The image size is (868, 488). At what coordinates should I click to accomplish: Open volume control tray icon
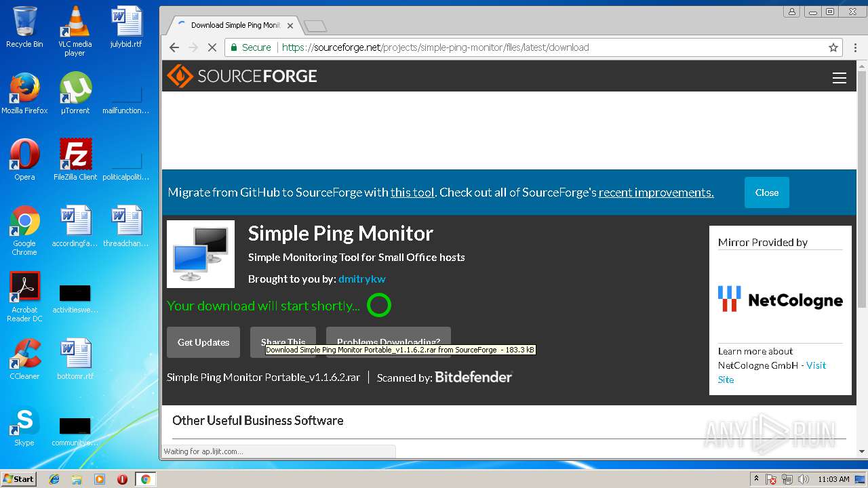(x=804, y=479)
